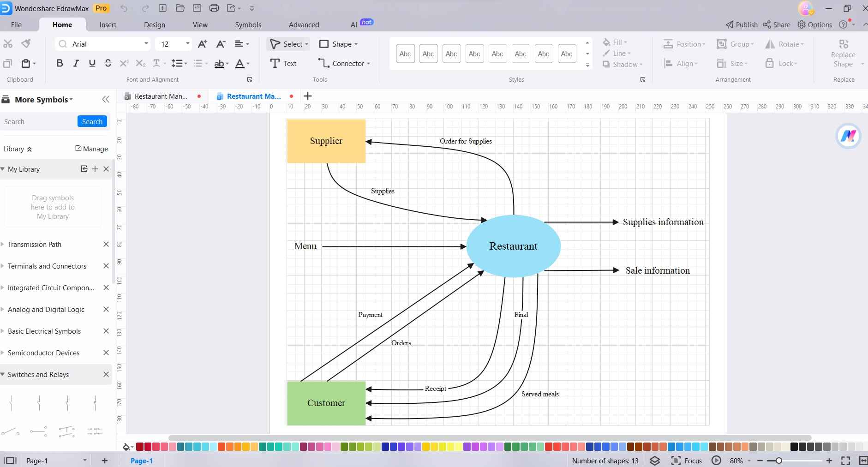Open the page list icon at bottom left
Image resolution: width=868 pixels, height=467 pixels.
click(10, 461)
